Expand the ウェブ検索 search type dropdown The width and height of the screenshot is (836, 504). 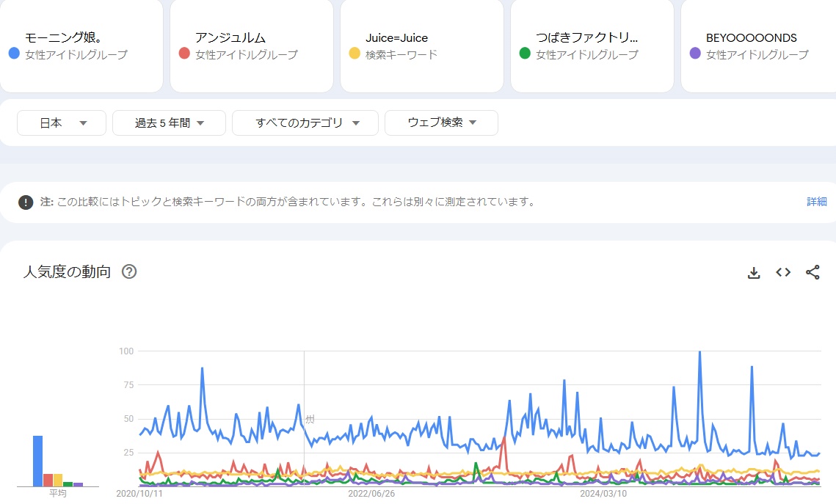click(441, 123)
